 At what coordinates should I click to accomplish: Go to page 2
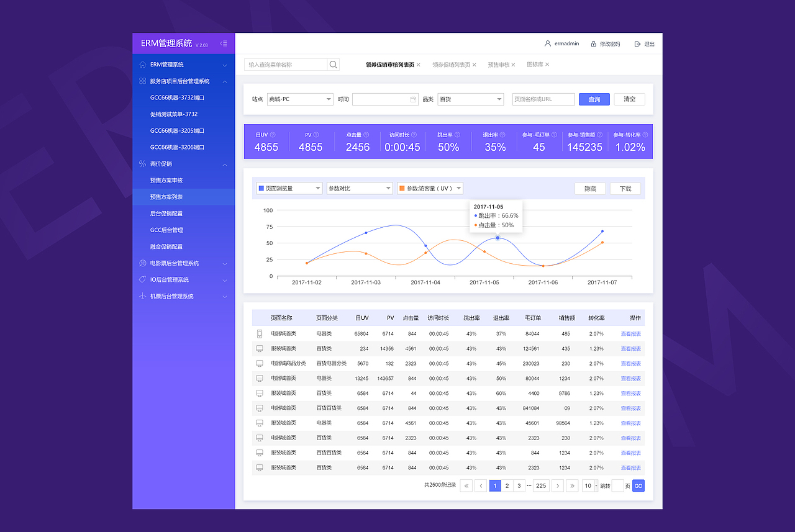tap(507, 486)
